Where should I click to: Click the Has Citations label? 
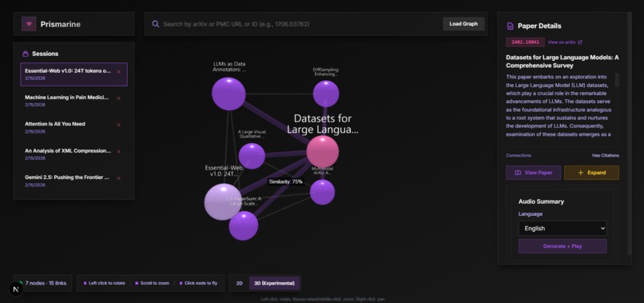coord(606,155)
